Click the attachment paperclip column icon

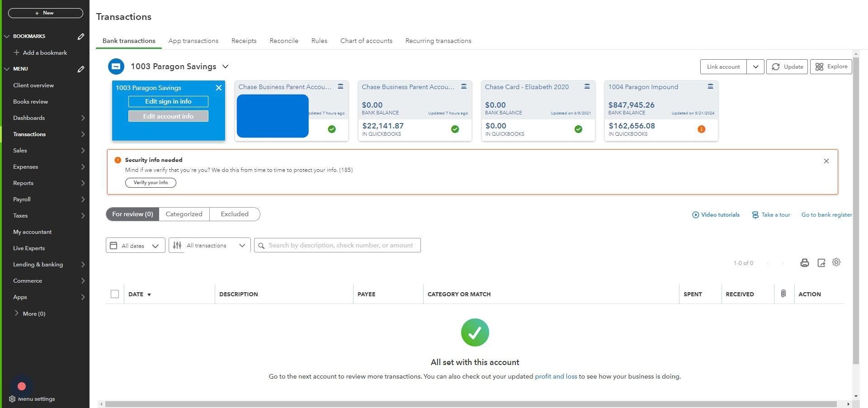783,294
